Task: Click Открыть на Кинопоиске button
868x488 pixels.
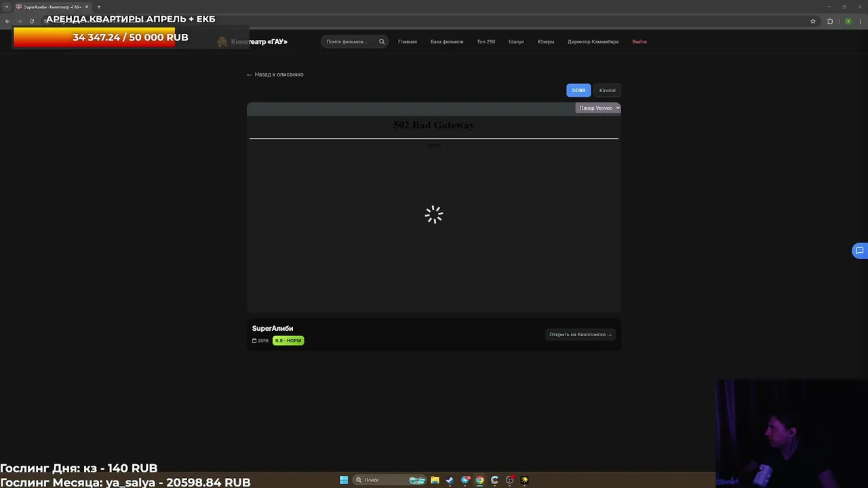Action: (580, 334)
